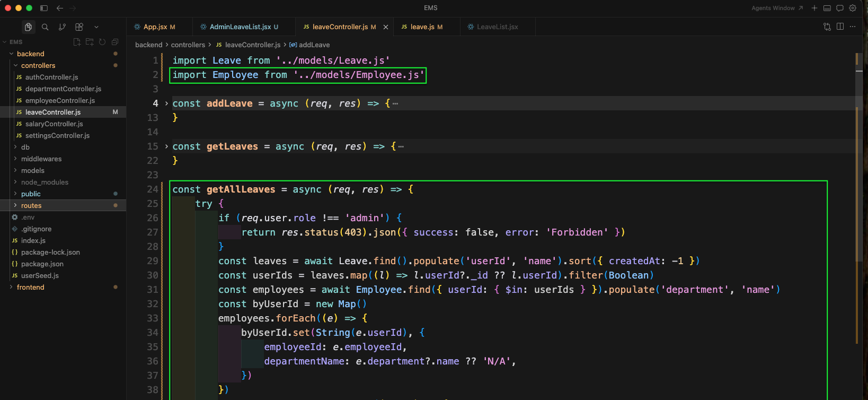
Task: Open index.js in explorer
Action: tap(63, 240)
